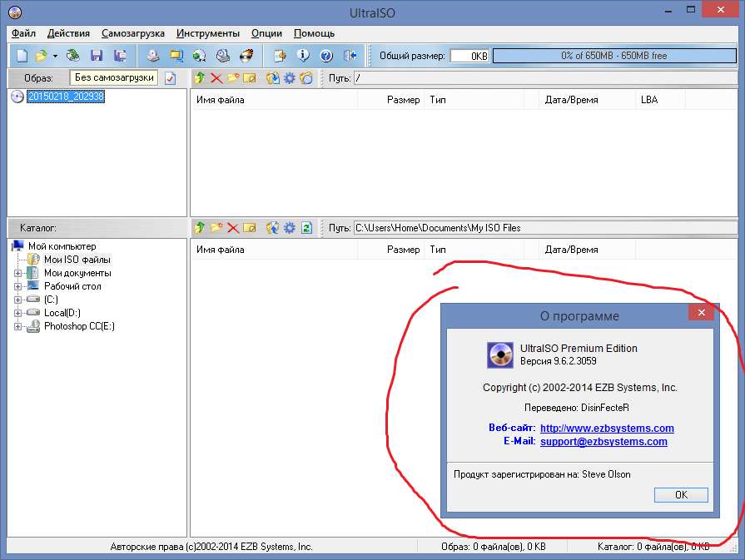Viewport: 745px width, 560px height.
Task: Go up a folder in the Каталог toolbar
Action: pos(200,228)
